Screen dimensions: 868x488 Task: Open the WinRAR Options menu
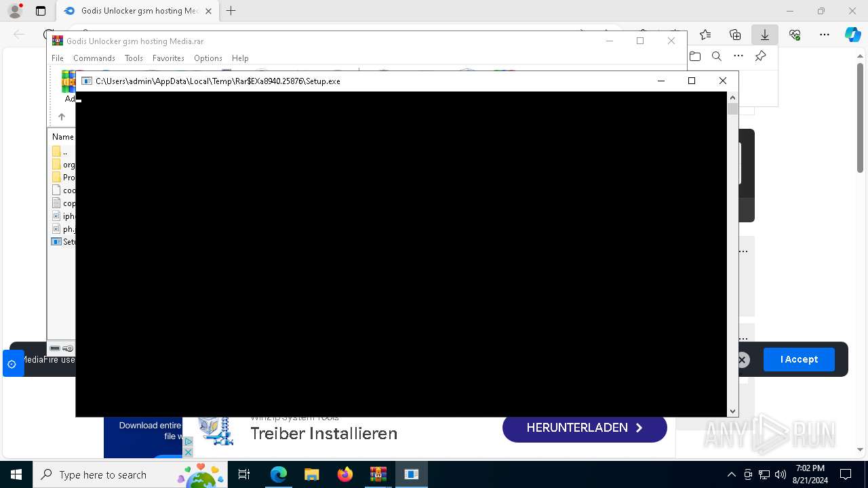point(208,58)
